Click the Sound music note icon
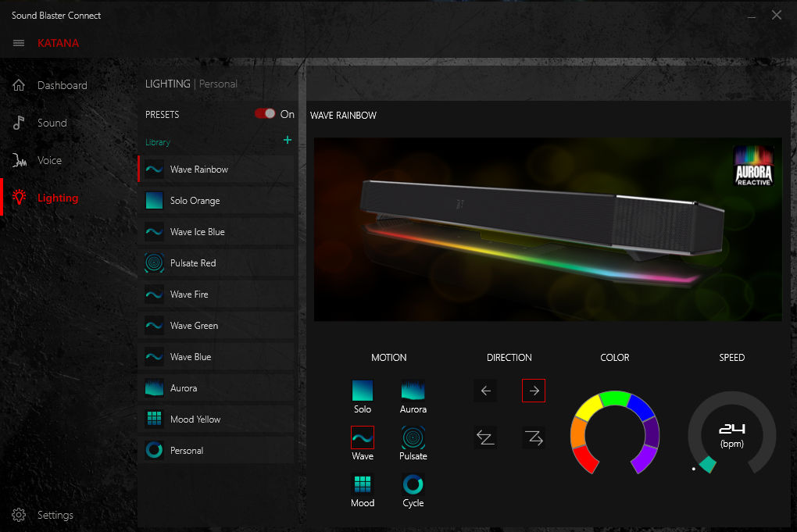Screen dimensions: 797x532 click(x=19, y=123)
